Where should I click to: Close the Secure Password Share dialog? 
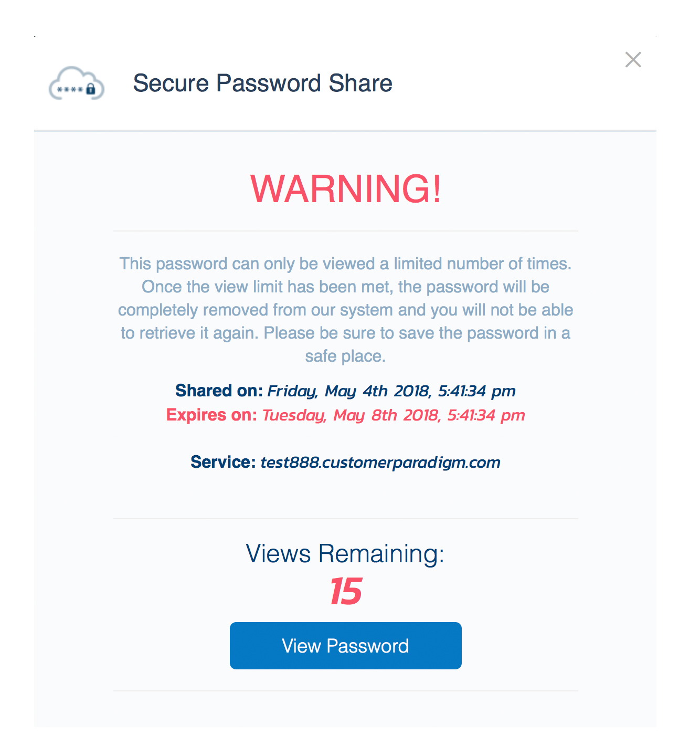pos(633,60)
